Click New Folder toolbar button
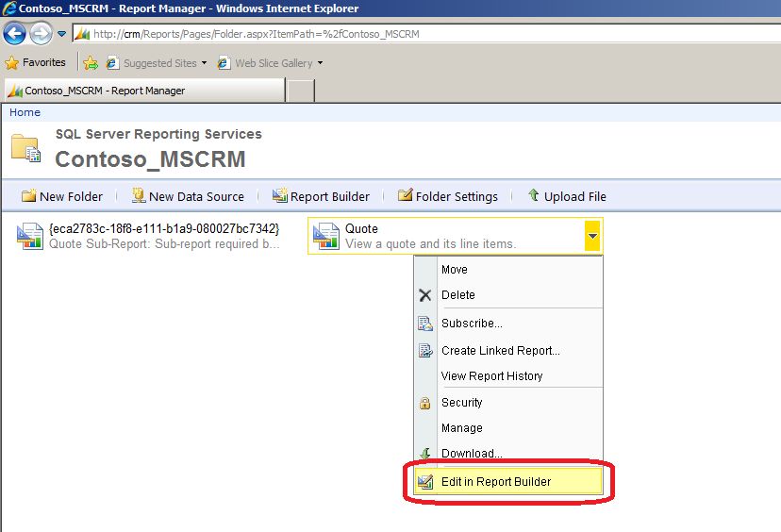The width and height of the screenshot is (781, 532). [62, 196]
